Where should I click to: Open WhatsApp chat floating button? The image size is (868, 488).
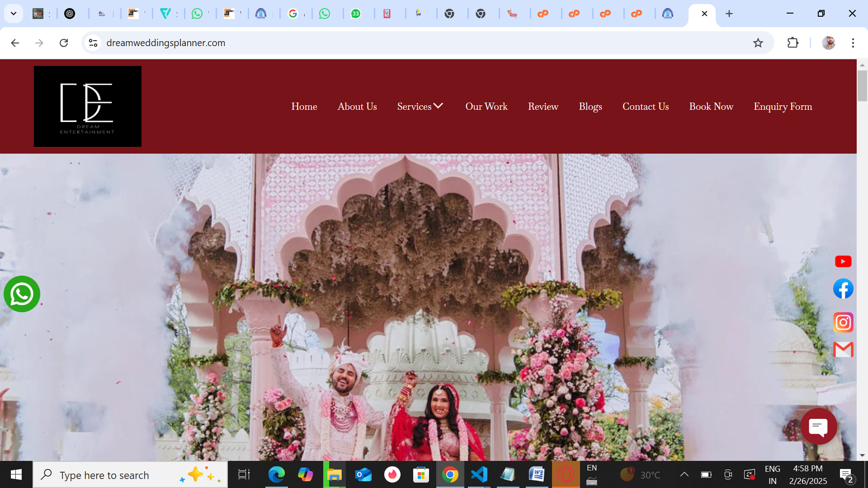tap(22, 294)
